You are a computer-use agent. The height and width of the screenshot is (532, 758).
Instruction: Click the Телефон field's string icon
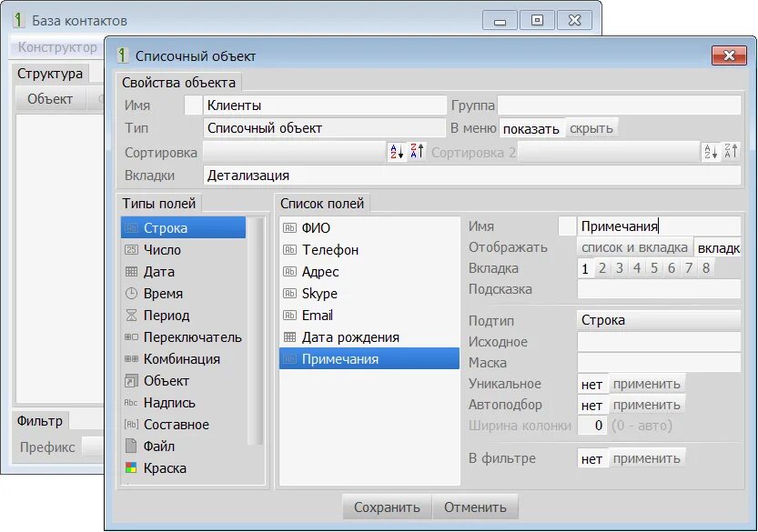coord(289,250)
